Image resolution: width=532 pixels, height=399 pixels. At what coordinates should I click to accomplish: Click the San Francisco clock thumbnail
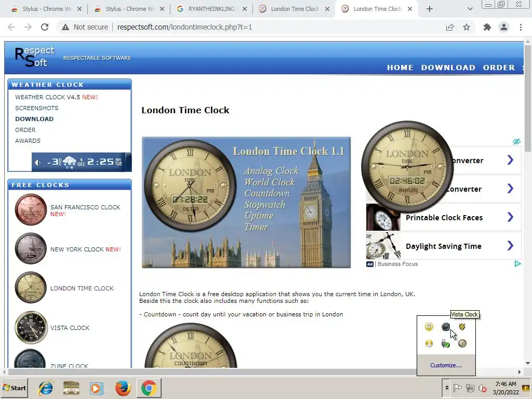[31, 209]
